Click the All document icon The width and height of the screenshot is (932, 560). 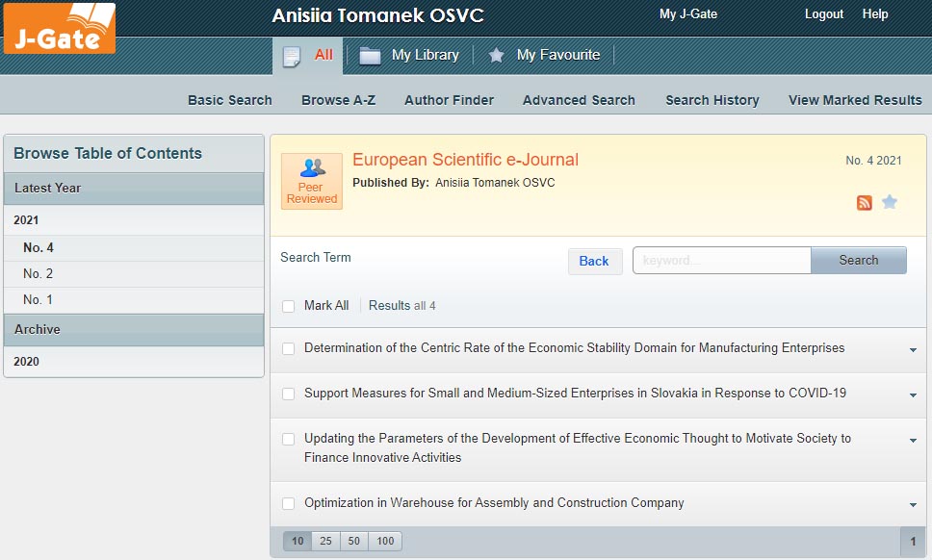point(292,56)
